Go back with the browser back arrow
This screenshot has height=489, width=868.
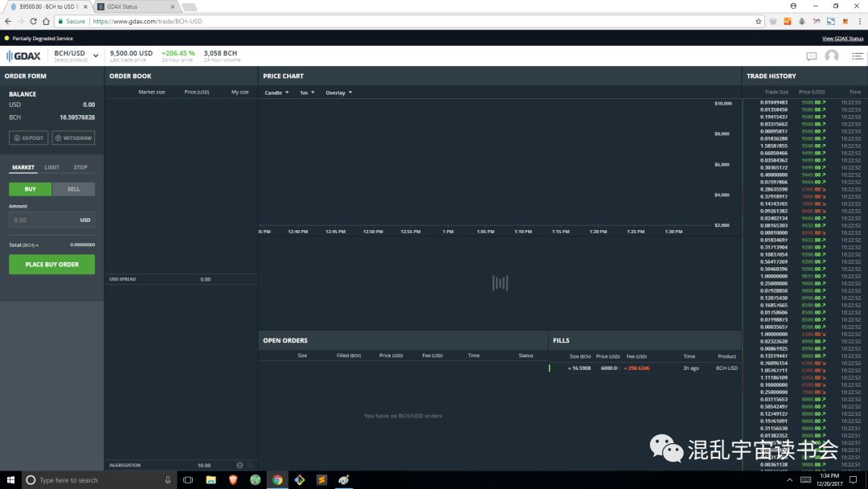[8, 21]
